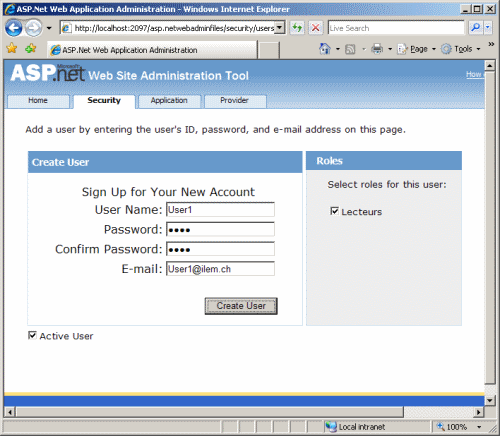Image resolution: width=500 pixels, height=436 pixels.
Task: Click the Live Search magnifier icon
Action: click(x=475, y=28)
